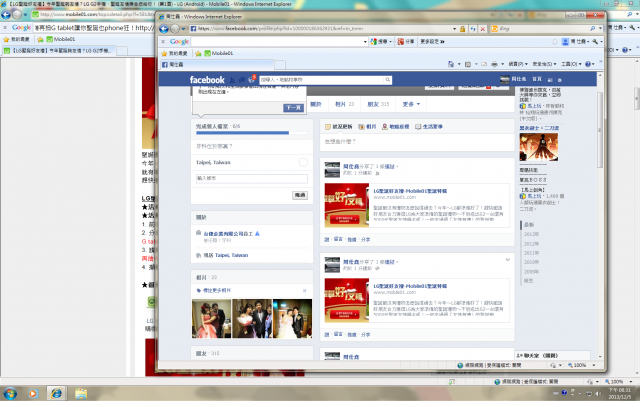Viewport: 640px width, 407px height.
Task: Click Like under the second post
Action: (x=327, y=335)
